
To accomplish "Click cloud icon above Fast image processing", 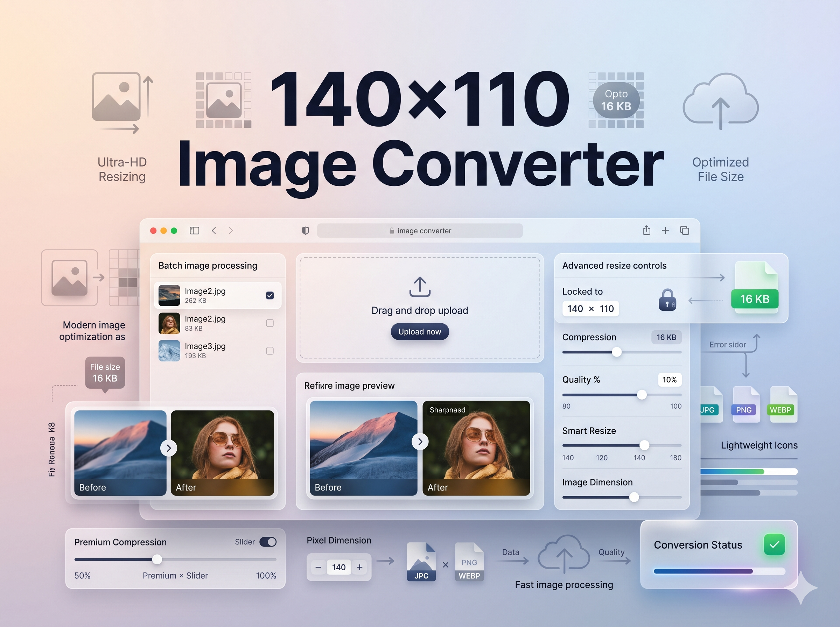I will pyautogui.click(x=564, y=554).
